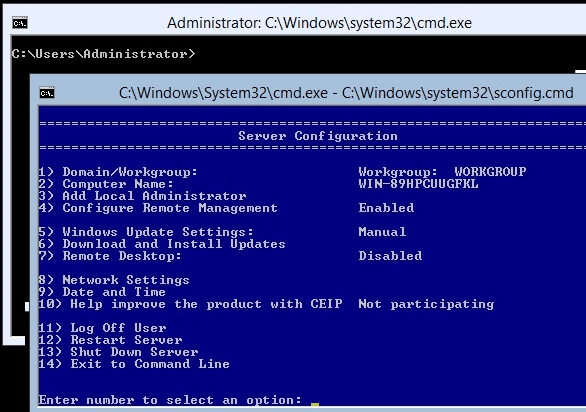This screenshot has width=586, height=412.
Task: Click menu line 3) Add Local Administrator
Action: coord(142,196)
